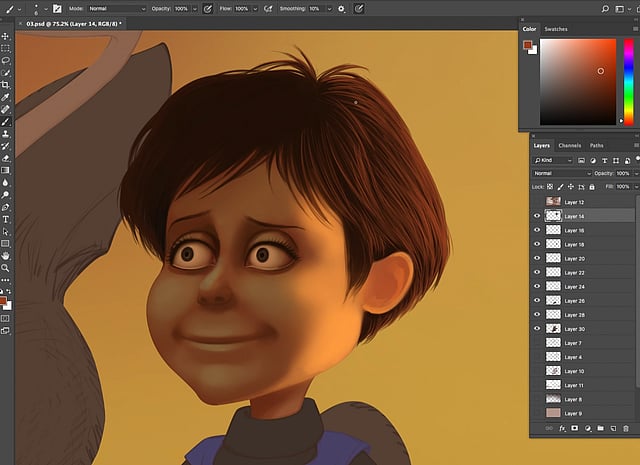Expand the brush Opacity slider arrow

pyautogui.click(x=195, y=9)
